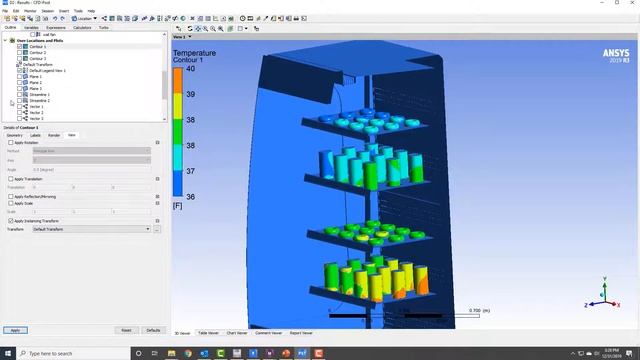Click the first load results toolbar icon
The image size is (640, 360).
7,18
